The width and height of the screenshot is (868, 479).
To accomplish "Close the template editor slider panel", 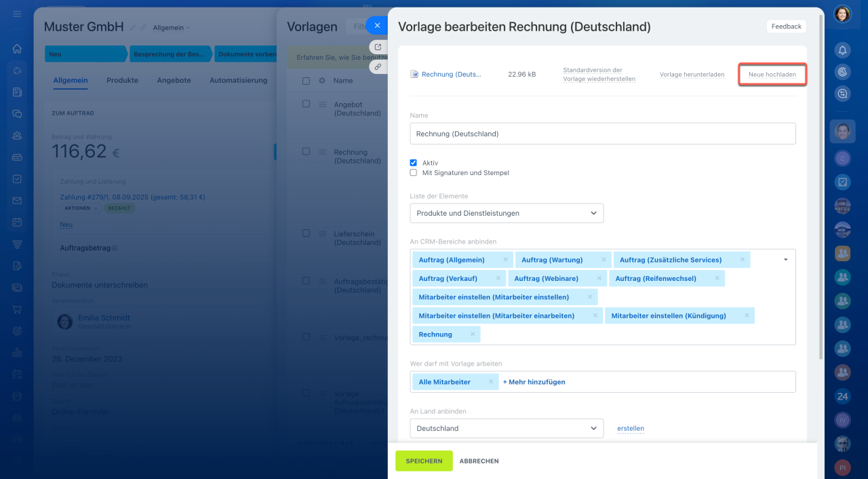I will pos(377,25).
